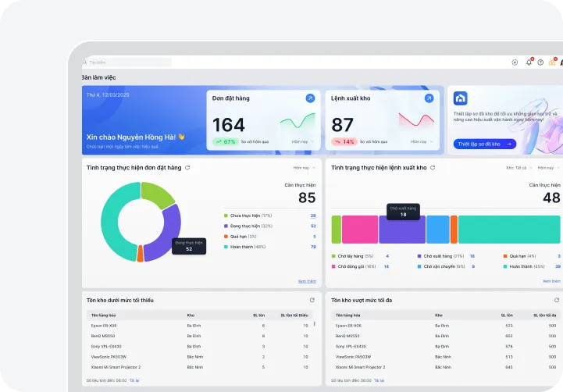Viewport: 563px width, 392px height.
Task: Click the Tìm kiếm search field
Action: [x=129, y=62]
